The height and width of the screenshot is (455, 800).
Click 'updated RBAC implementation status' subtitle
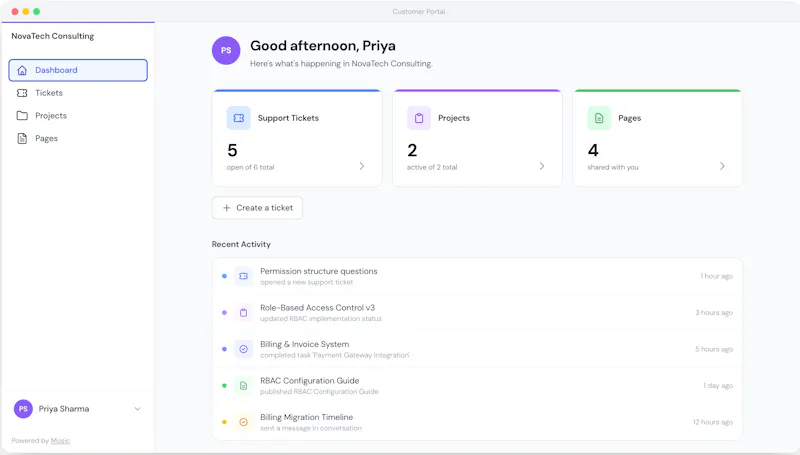coord(321,319)
